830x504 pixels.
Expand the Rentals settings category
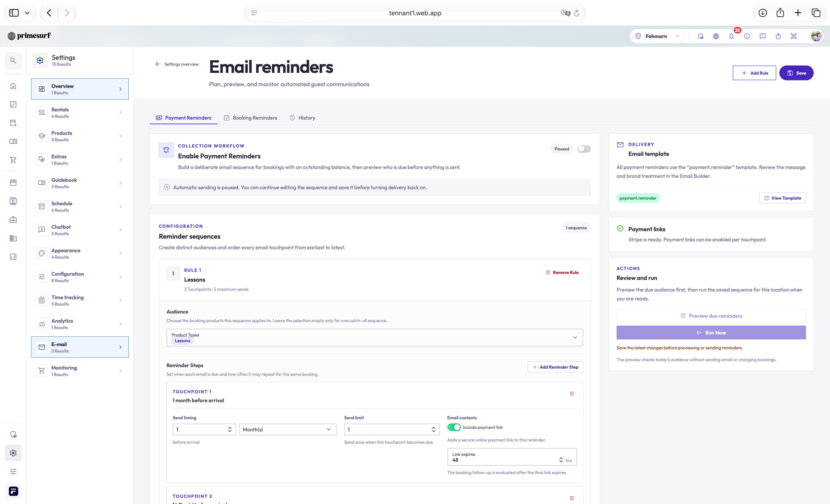pyautogui.click(x=80, y=112)
